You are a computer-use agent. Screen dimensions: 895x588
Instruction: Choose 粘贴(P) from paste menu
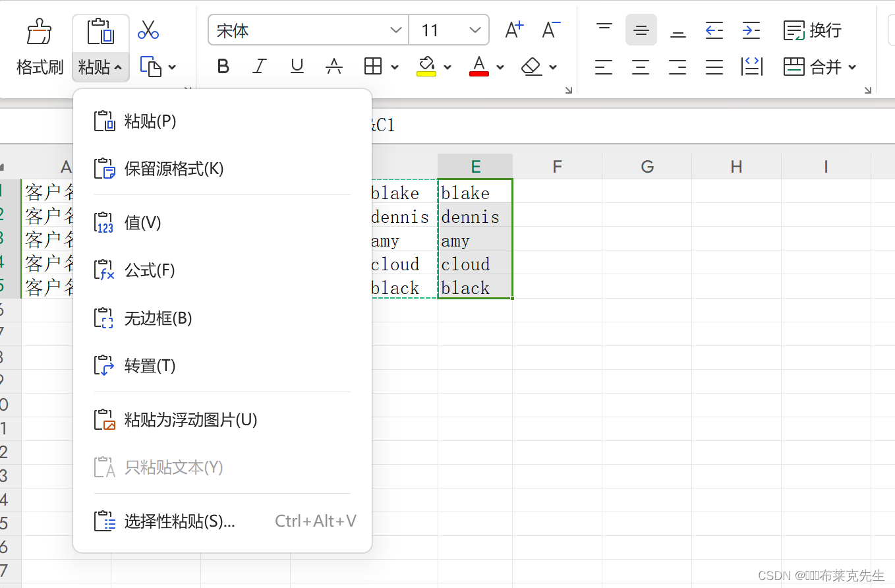tap(222, 121)
